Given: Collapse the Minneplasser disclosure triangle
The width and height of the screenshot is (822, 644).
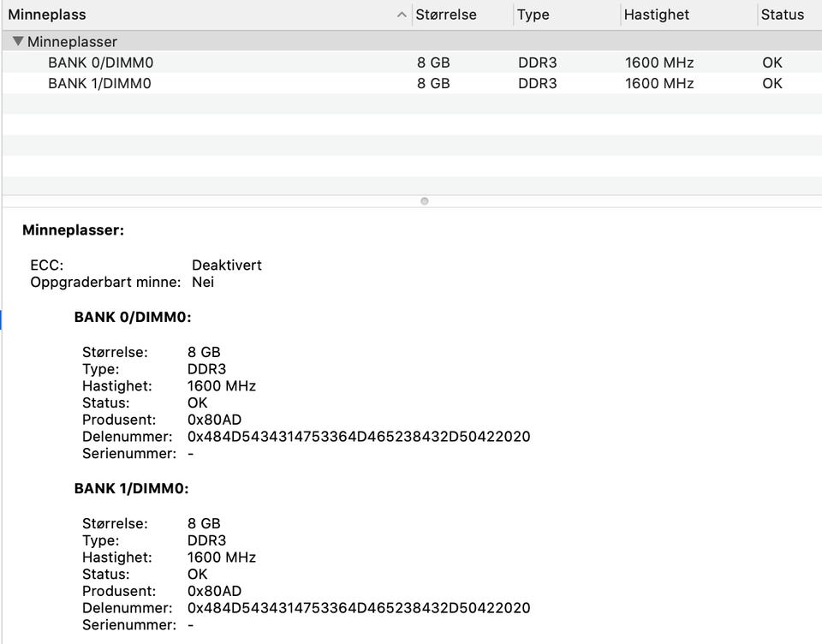Looking at the screenshot, I should point(18,41).
